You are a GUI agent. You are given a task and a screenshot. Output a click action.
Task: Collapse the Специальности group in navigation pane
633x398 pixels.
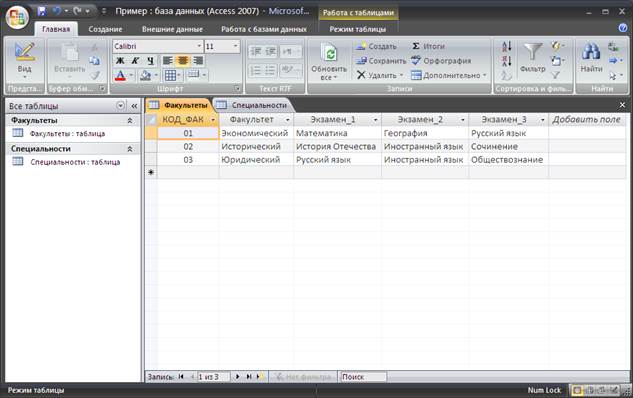(130, 149)
